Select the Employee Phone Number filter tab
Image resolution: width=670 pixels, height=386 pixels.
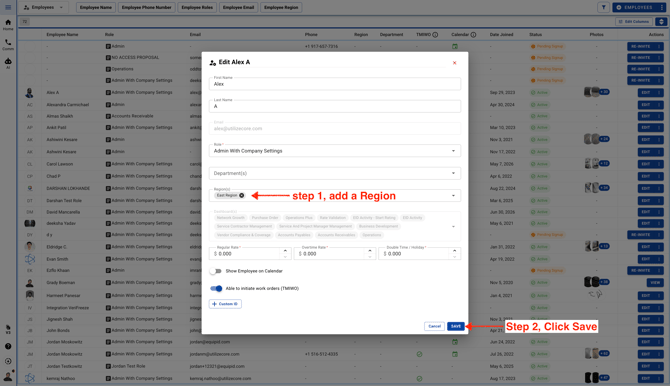pyautogui.click(x=146, y=7)
